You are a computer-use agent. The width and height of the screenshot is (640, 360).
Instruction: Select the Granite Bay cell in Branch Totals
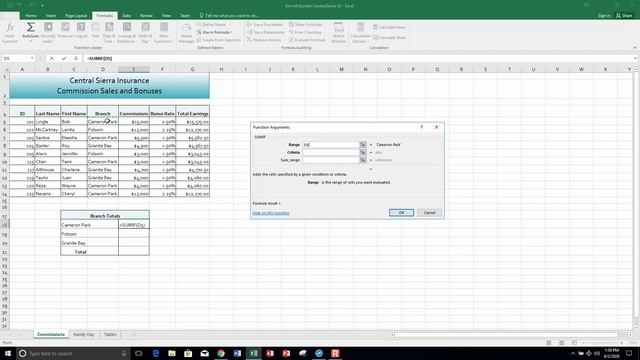89,243
